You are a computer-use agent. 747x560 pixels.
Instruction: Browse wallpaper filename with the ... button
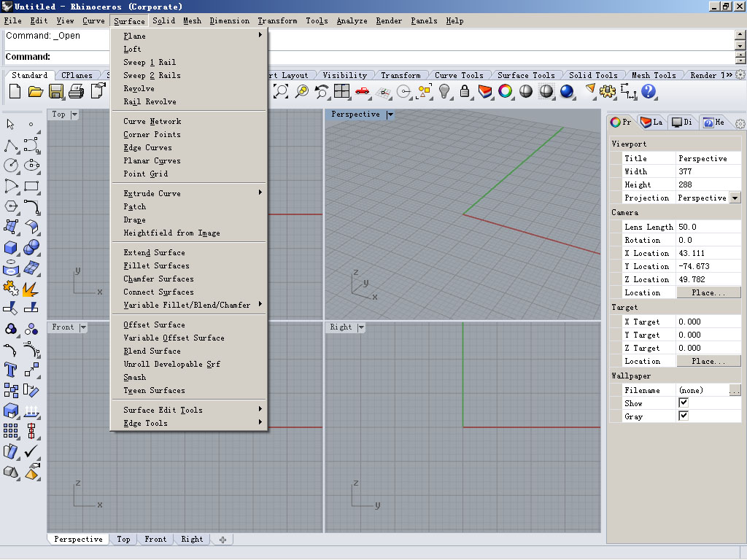pyautogui.click(x=735, y=390)
